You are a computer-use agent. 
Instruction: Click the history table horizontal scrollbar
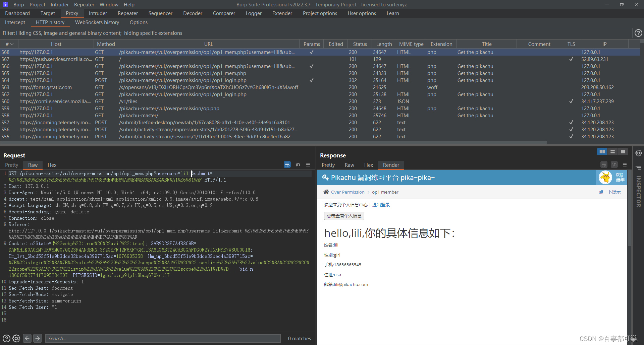274,142
